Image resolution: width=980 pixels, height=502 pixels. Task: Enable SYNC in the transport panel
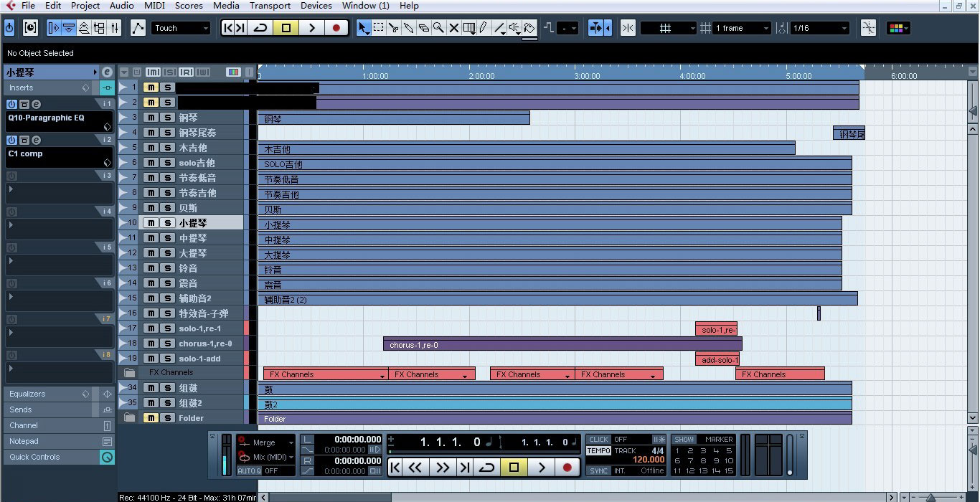[598, 471]
